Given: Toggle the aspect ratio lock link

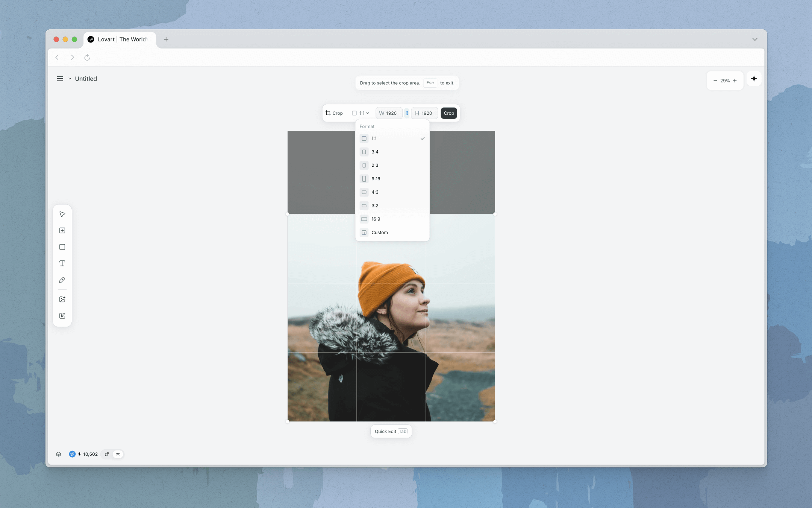Looking at the screenshot, I should click(407, 113).
